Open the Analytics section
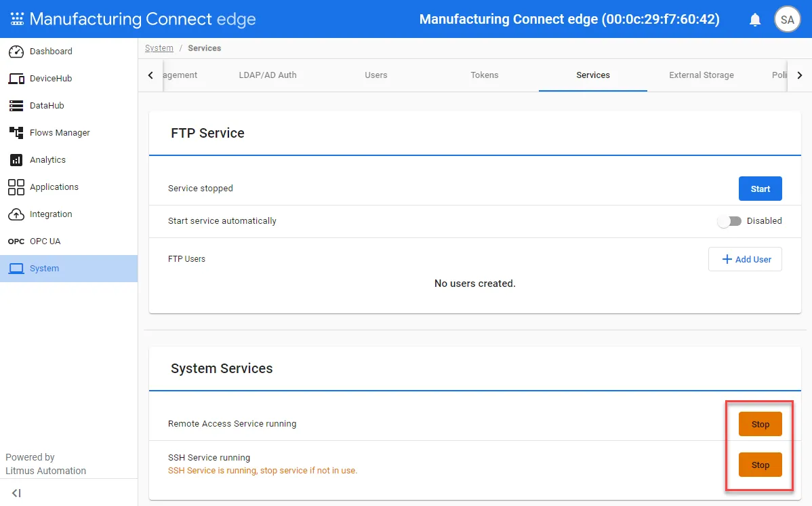 coord(69,159)
